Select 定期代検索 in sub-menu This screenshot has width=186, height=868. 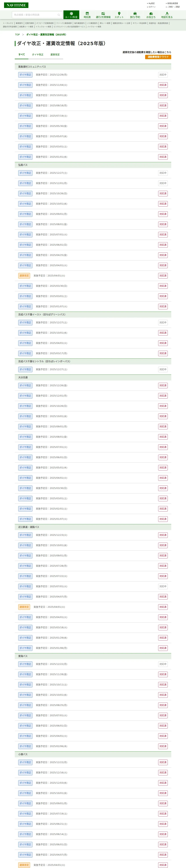point(29,23)
